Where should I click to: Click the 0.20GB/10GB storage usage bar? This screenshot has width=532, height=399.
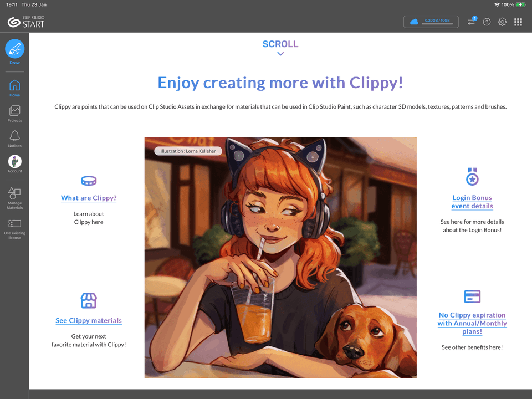point(431,22)
